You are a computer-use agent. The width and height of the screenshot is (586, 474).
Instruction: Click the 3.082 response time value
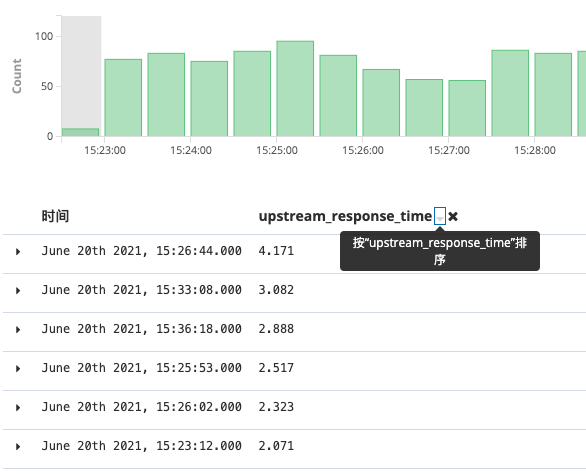pyautogui.click(x=276, y=290)
